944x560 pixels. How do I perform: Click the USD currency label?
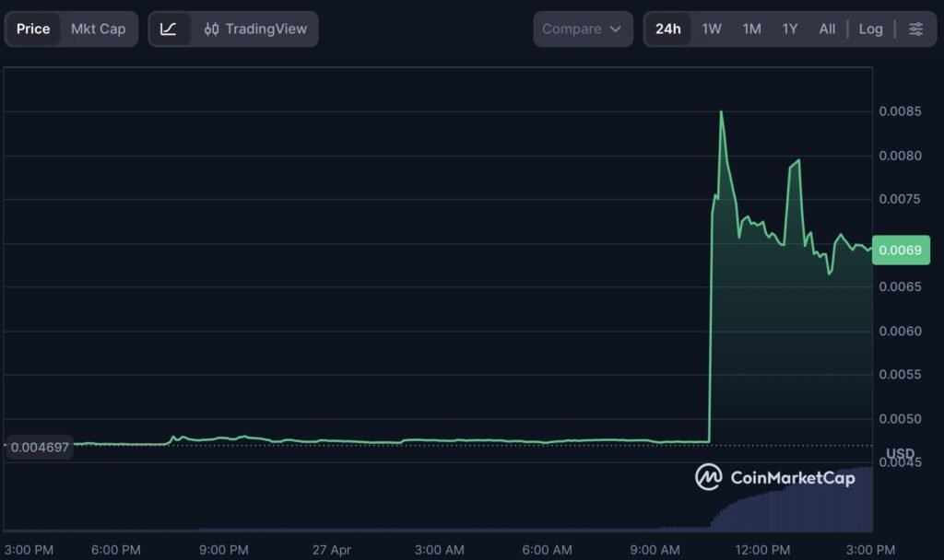coord(900,453)
